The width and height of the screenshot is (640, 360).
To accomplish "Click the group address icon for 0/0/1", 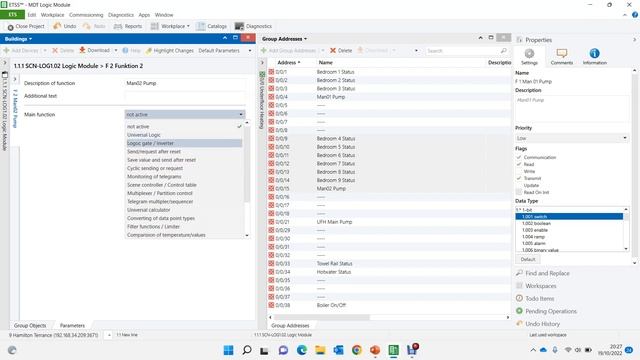I will [x=271, y=72].
